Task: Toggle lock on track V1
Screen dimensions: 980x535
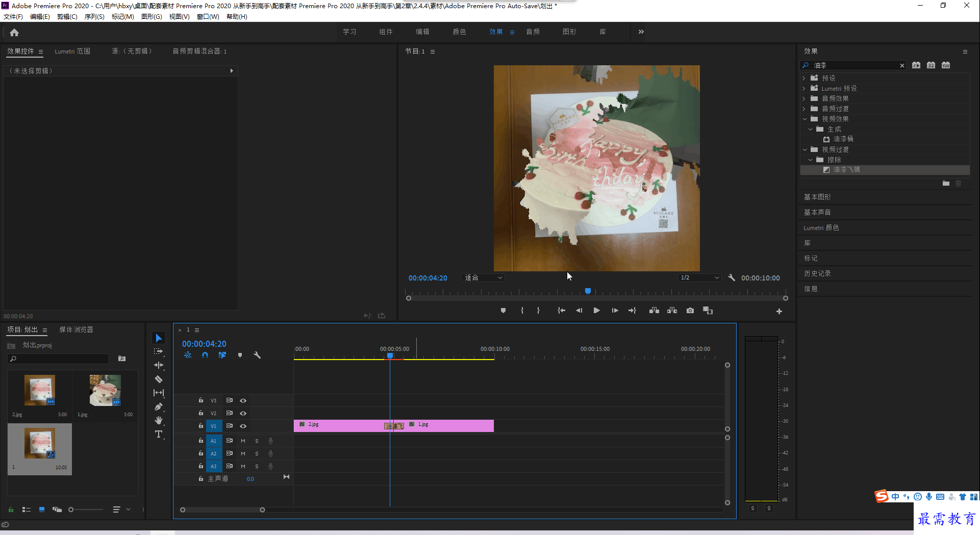Action: pyautogui.click(x=201, y=425)
